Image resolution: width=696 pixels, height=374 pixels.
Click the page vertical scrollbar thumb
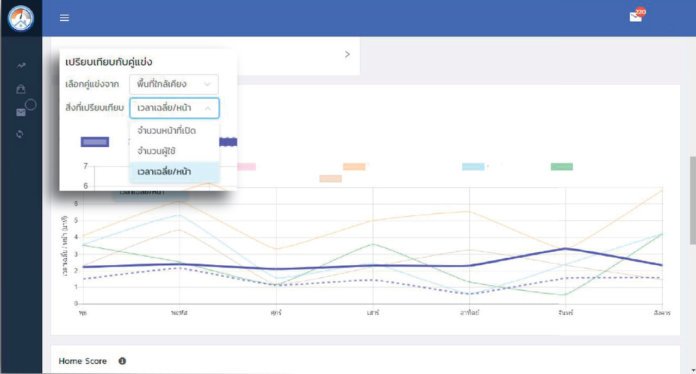pos(692,200)
